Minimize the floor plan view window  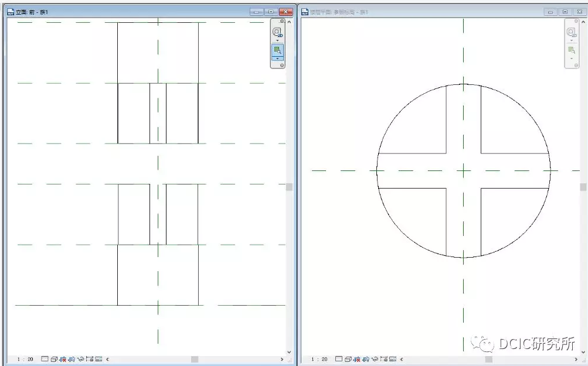click(550, 12)
